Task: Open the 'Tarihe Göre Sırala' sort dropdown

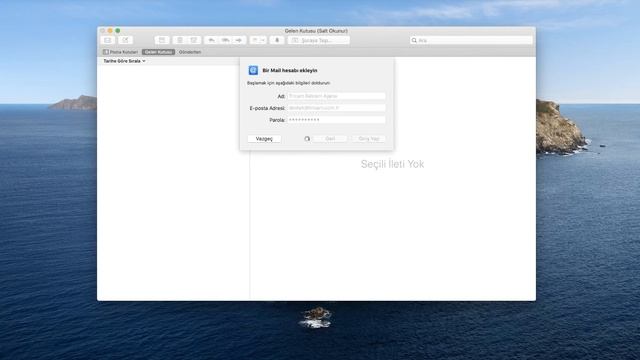Action: [x=124, y=61]
